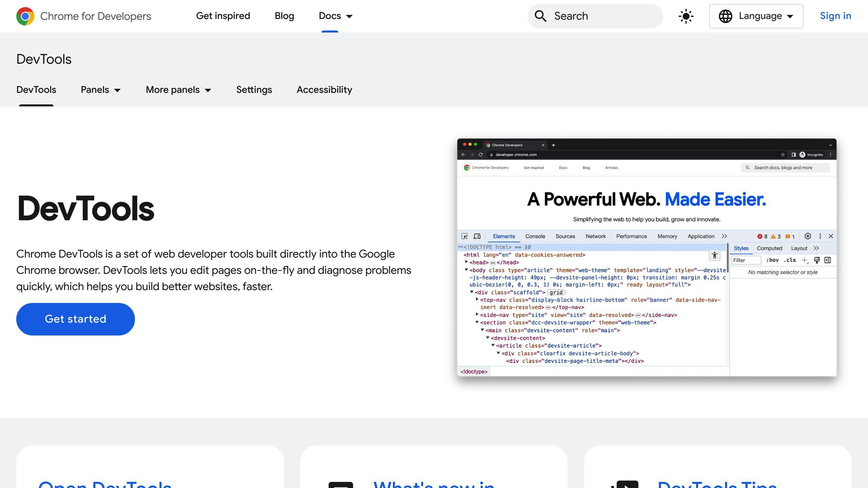Screen dimensions: 868x488
Task: Click the plus icon to add style rule
Action: (x=806, y=260)
